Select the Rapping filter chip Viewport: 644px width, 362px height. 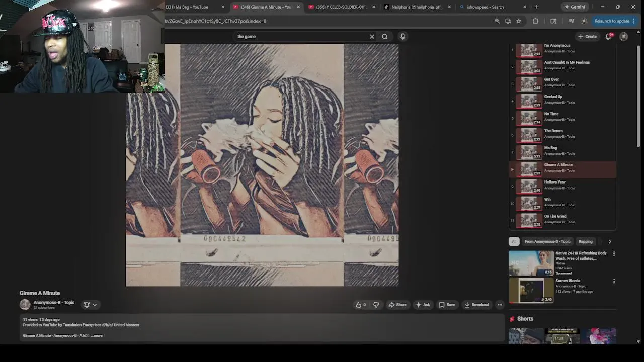click(585, 241)
